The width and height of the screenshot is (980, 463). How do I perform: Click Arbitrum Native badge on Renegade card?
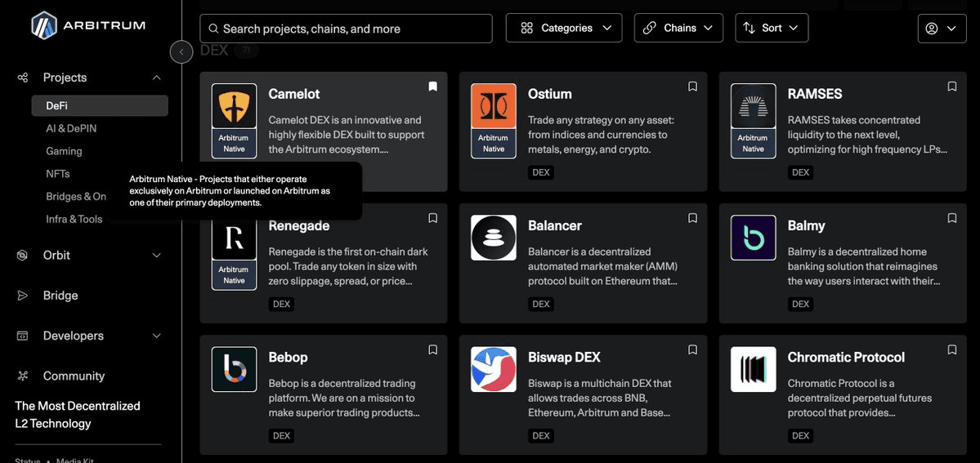pos(235,275)
